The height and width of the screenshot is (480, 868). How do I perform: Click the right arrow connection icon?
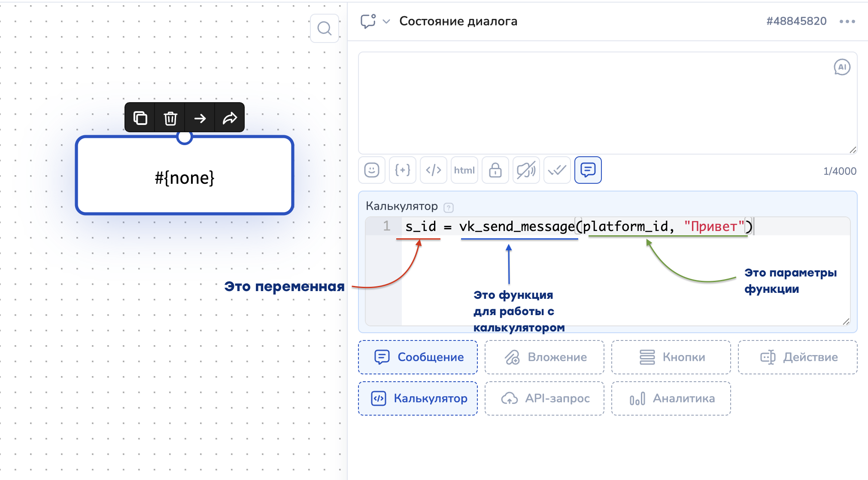coord(200,118)
